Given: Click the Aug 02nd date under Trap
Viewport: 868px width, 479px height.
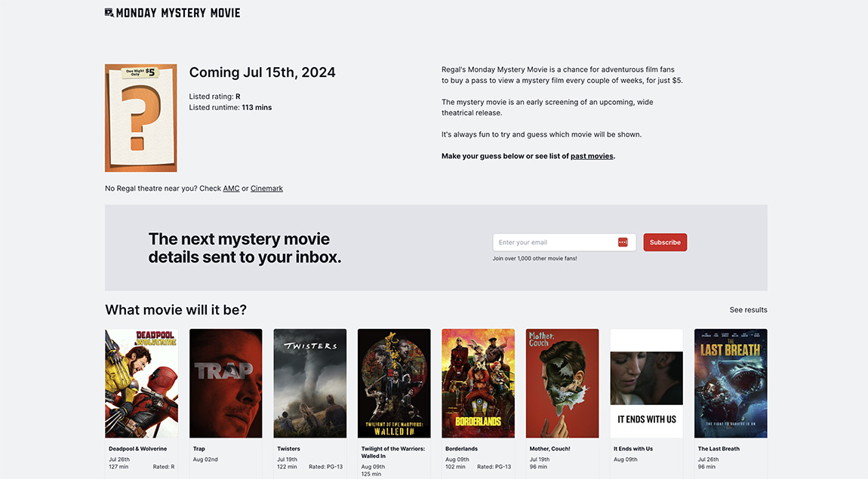Looking at the screenshot, I should (x=205, y=459).
